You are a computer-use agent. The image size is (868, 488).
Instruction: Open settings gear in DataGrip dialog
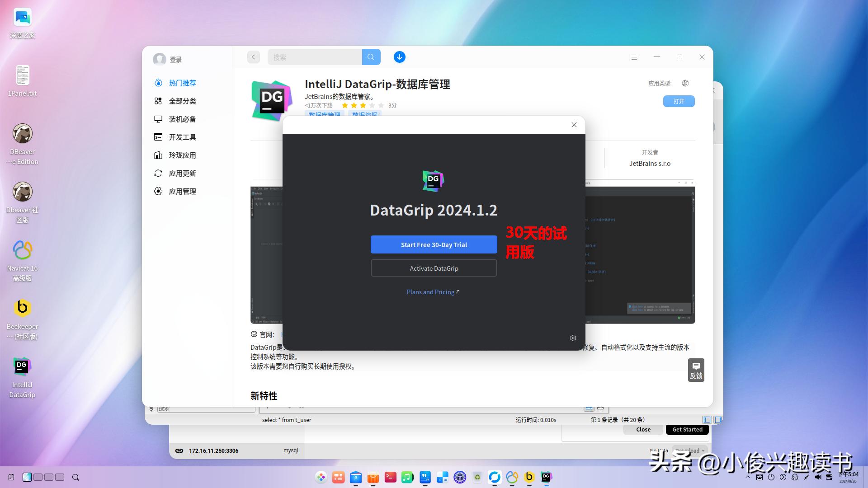[573, 338]
